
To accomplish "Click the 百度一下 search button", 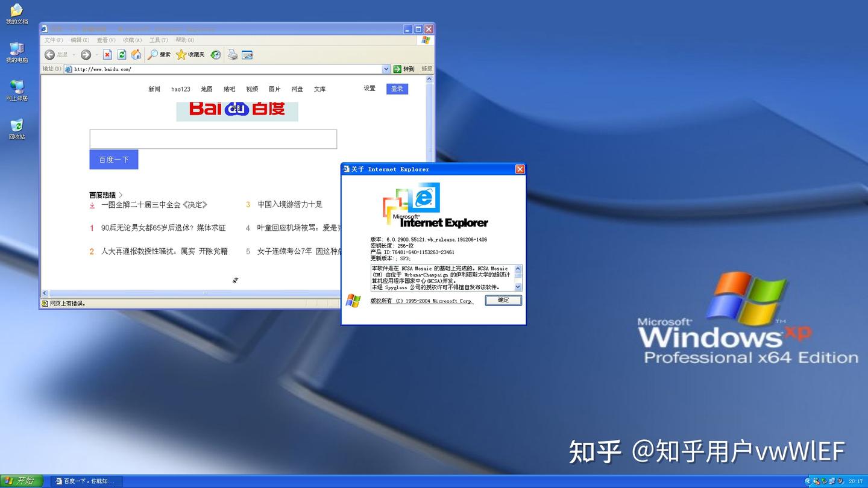I will [x=113, y=159].
